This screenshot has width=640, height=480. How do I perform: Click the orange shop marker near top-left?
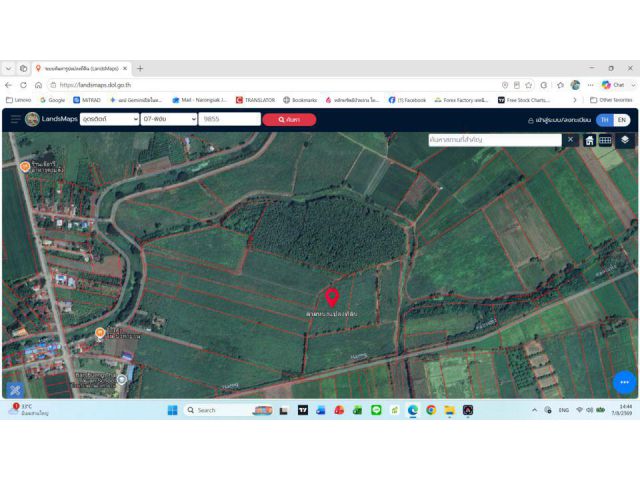[24, 167]
